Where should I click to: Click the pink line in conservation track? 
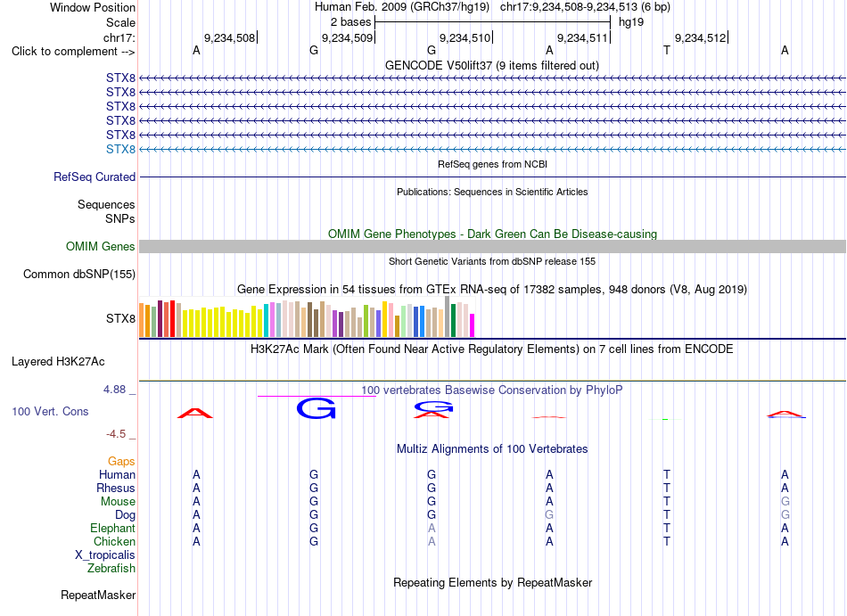(317, 397)
